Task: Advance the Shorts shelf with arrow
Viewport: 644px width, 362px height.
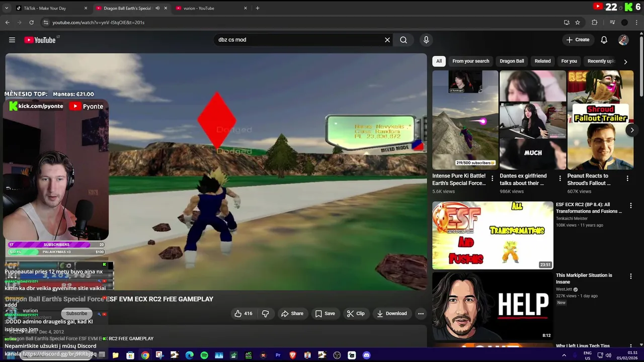Action: click(632, 130)
